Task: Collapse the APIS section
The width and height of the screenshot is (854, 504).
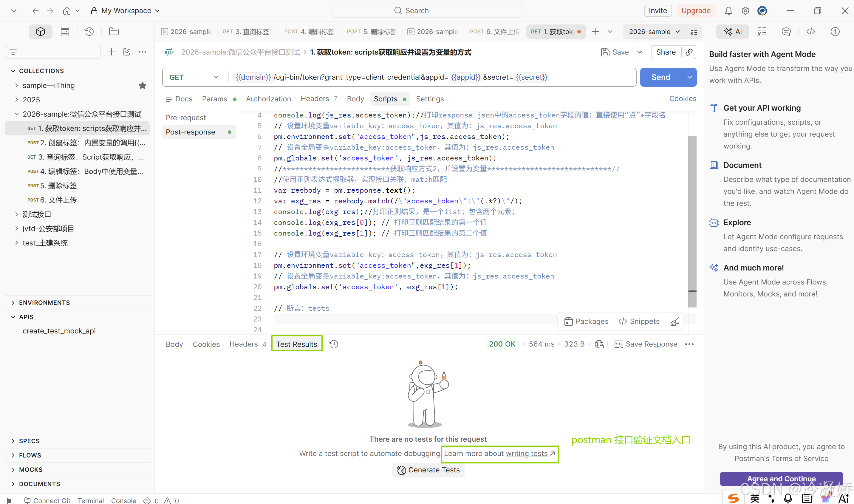Action: click(x=13, y=316)
